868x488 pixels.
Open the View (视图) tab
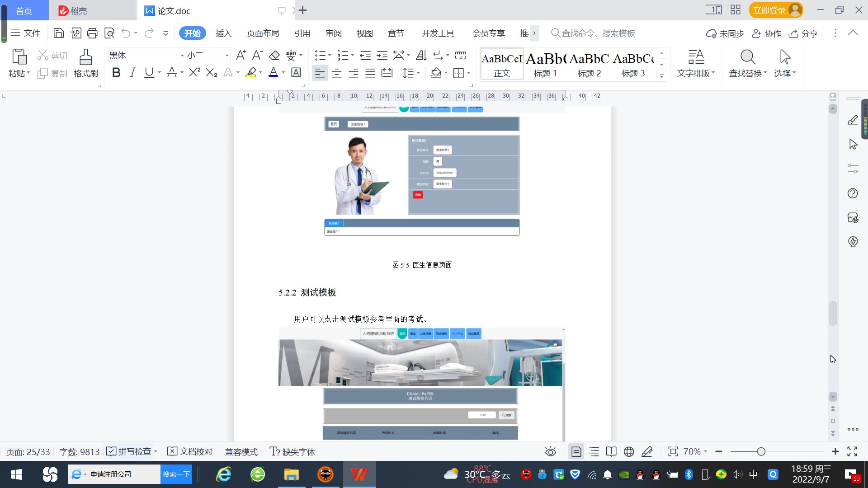click(364, 33)
